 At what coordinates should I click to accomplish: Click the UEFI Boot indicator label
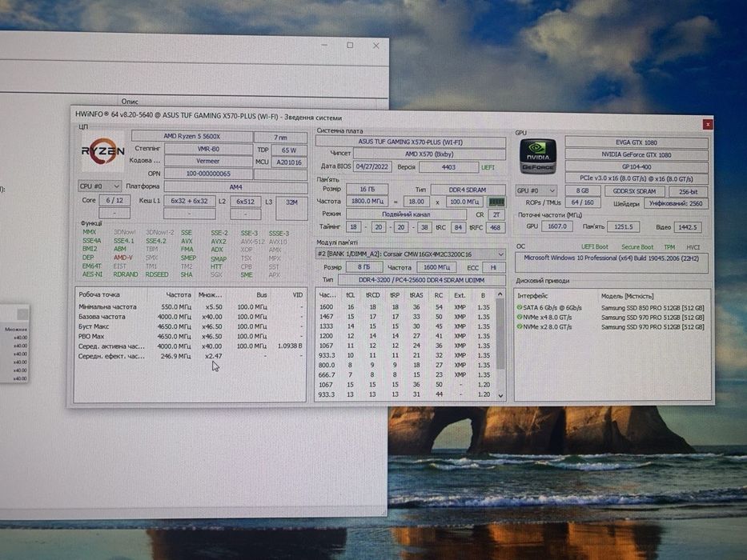595,246
